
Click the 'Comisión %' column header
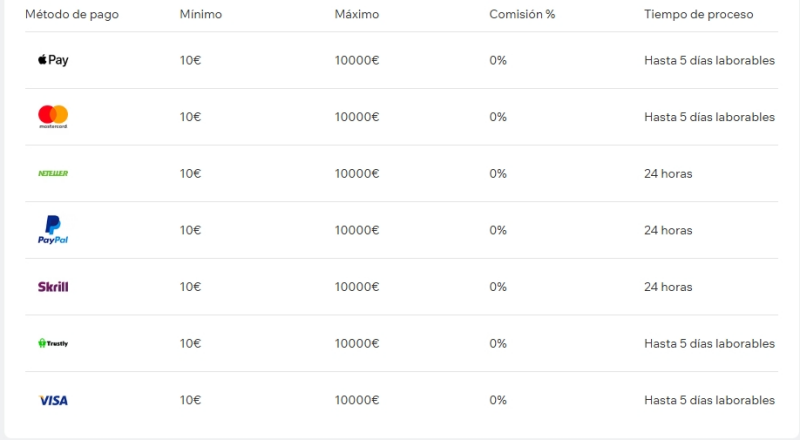522,15
